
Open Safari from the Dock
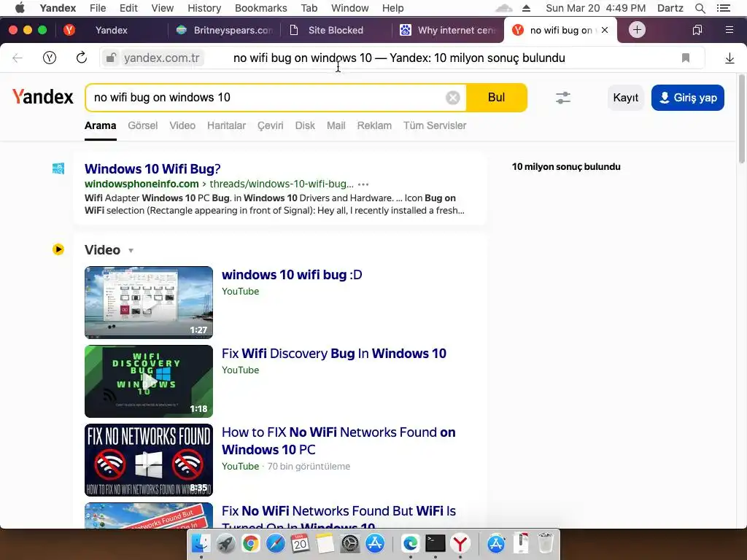[x=275, y=543]
